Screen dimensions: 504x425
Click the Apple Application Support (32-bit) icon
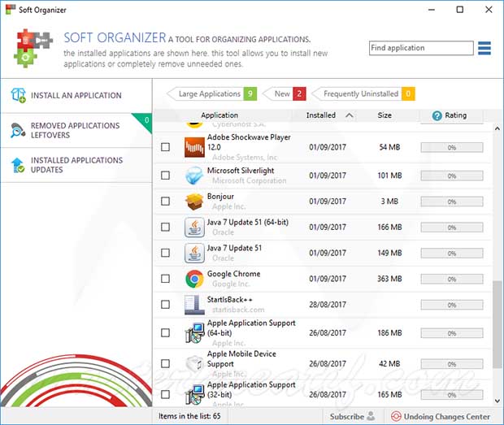coord(194,394)
